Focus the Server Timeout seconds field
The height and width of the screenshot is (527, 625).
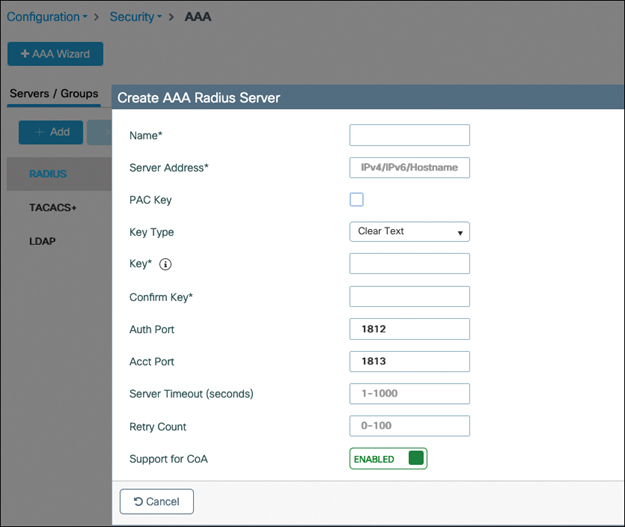tap(409, 394)
